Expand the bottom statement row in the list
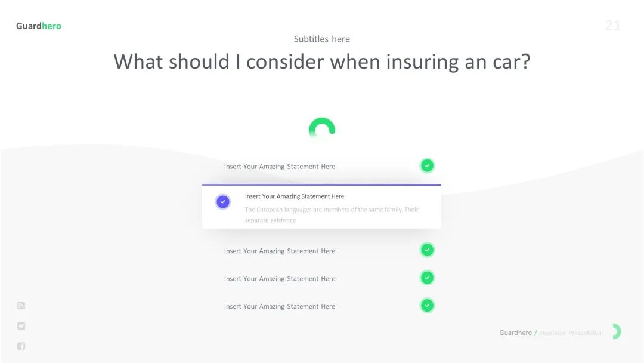The image size is (644, 363). [280, 307]
